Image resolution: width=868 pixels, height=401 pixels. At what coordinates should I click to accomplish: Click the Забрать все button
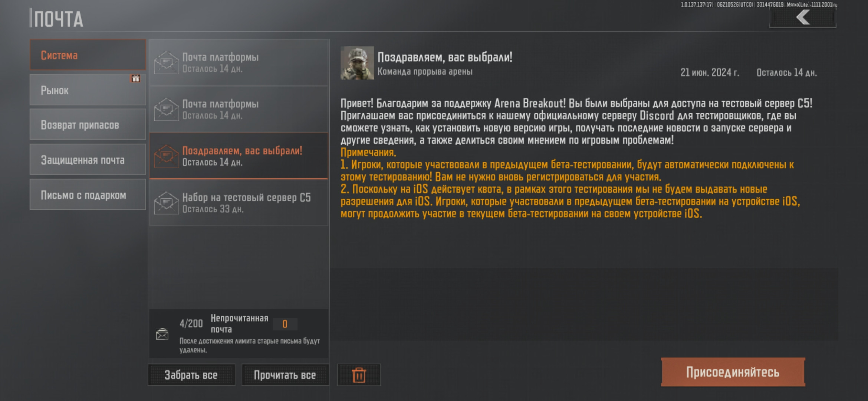pos(191,375)
